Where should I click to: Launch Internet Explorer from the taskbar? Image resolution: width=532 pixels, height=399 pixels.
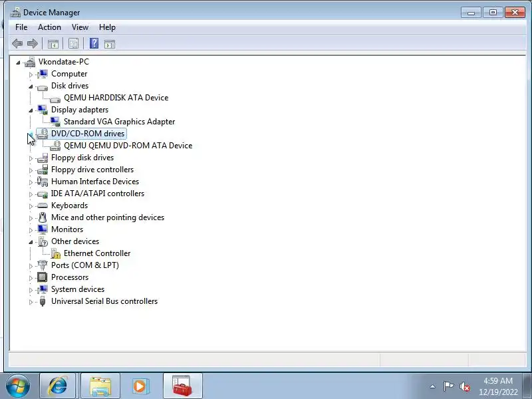tap(58, 386)
